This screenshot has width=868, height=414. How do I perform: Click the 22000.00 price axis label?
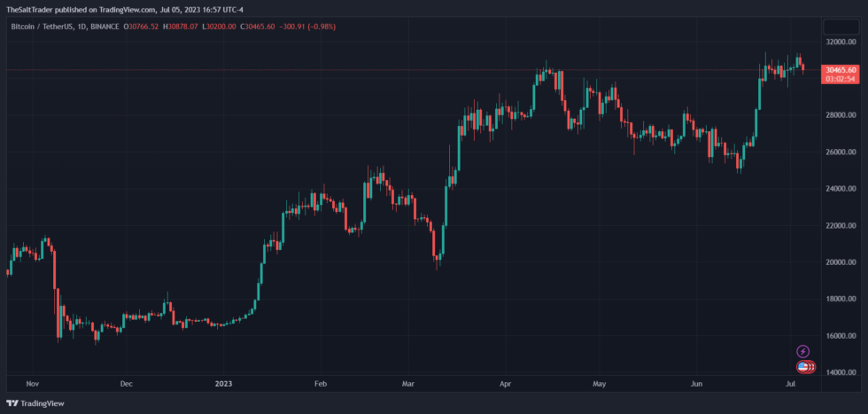point(840,225)
